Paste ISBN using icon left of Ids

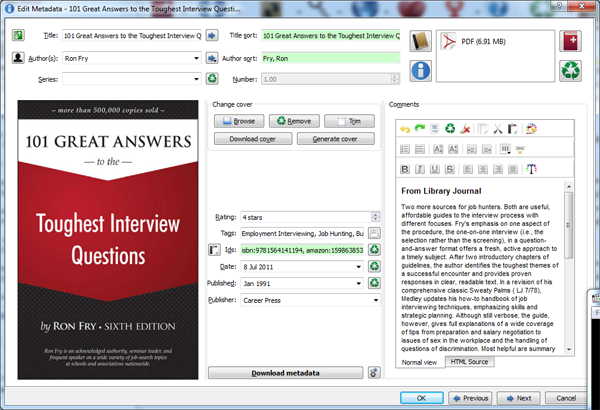[x=214, y=250]
